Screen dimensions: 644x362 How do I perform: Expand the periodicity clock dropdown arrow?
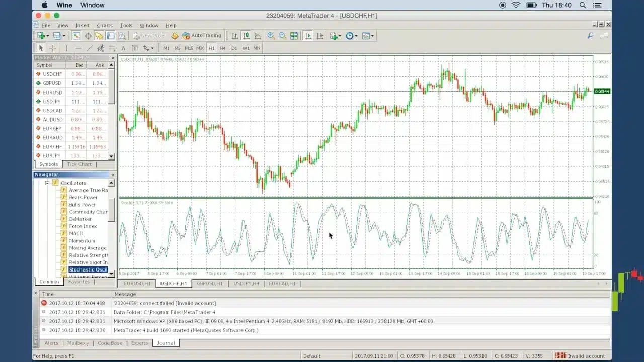356,36
